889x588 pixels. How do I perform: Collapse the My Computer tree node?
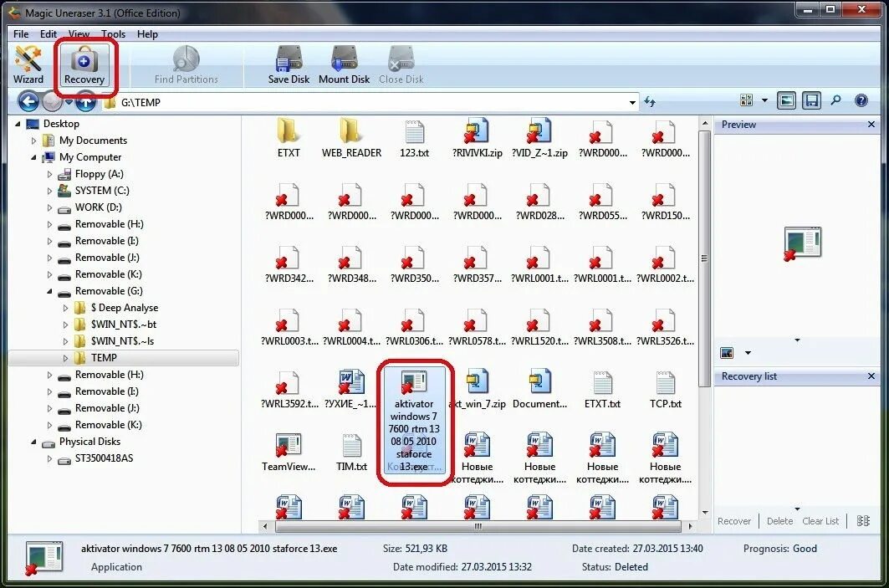pyautogui.click(x=33, y=157)
